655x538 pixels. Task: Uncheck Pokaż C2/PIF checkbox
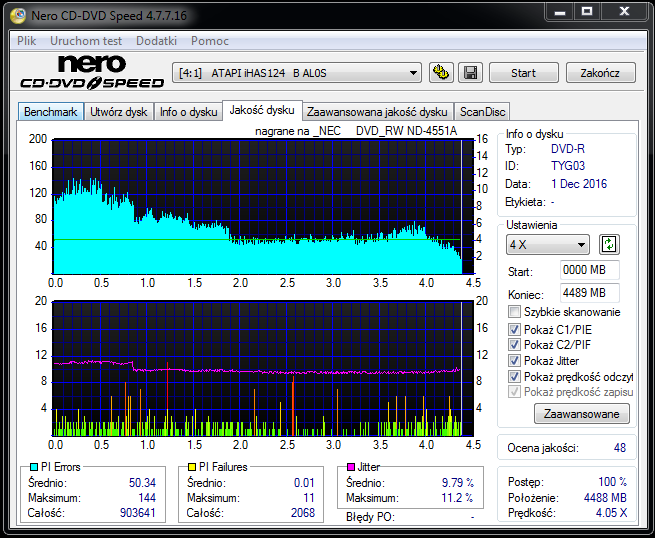click(514, 345)
